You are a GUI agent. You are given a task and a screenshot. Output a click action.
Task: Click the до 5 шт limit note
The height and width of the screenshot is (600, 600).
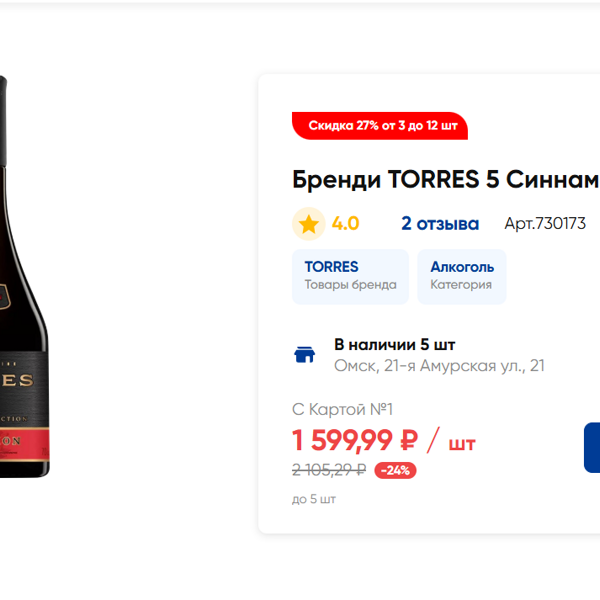tap(314, 499)
